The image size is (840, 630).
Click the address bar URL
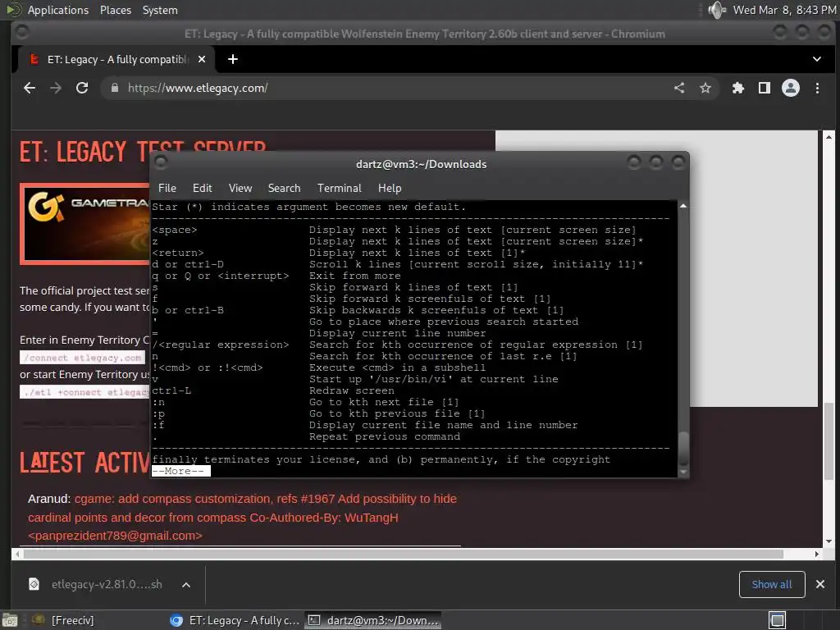point(198,88)
